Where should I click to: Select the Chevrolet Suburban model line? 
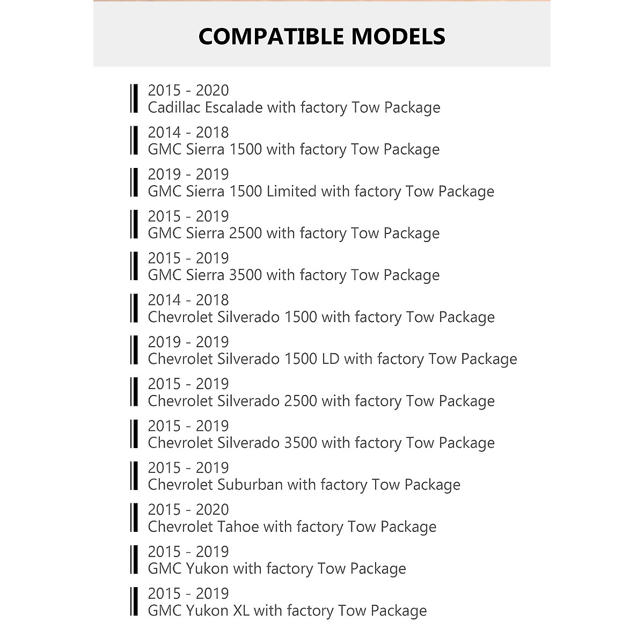(x=304, y=485)
